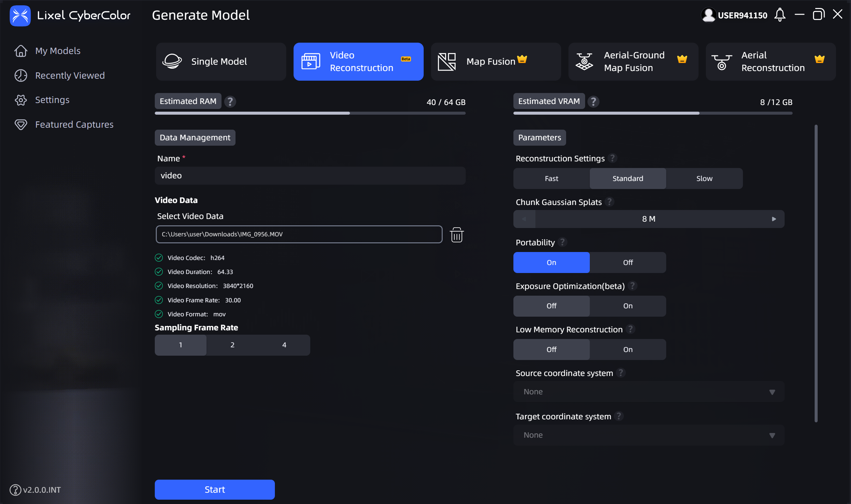Turn Low Memory Reconstruction On

tap(628, 349)
